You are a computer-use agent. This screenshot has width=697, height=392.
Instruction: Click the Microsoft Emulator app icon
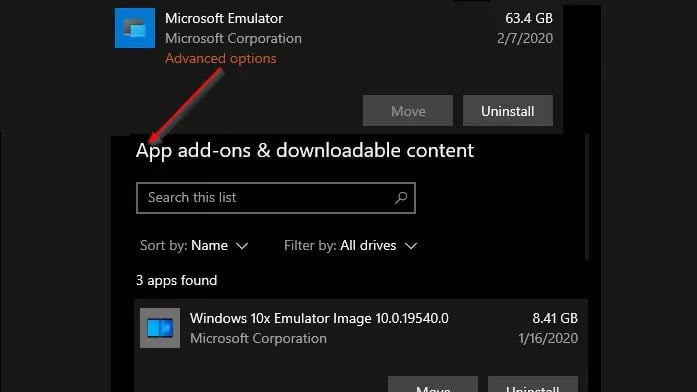[135, 28]
